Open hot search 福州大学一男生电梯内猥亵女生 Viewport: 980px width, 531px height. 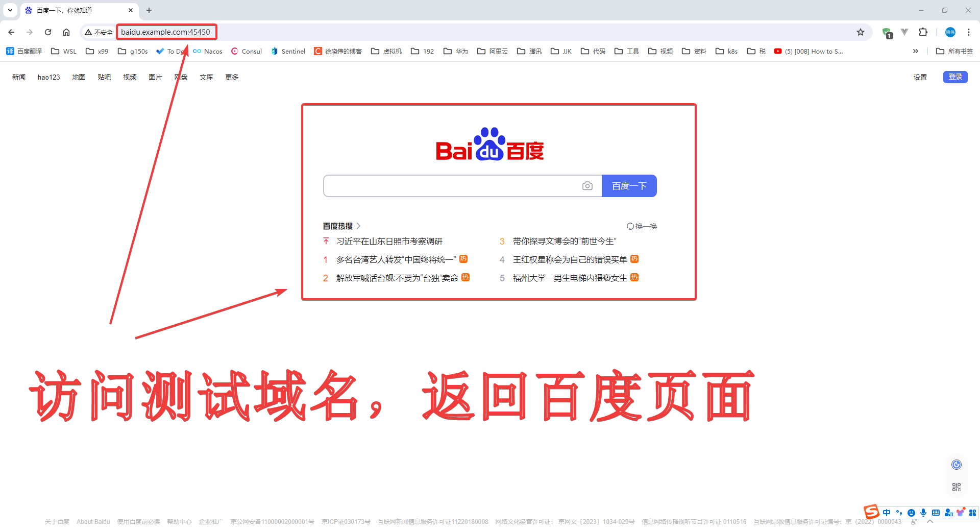tap(570, 278)
